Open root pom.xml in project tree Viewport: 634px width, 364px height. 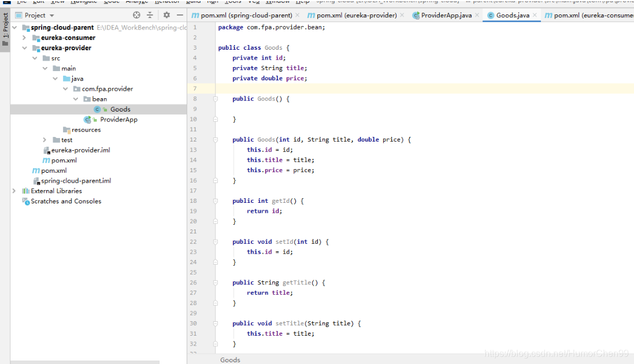coord(54,170)
